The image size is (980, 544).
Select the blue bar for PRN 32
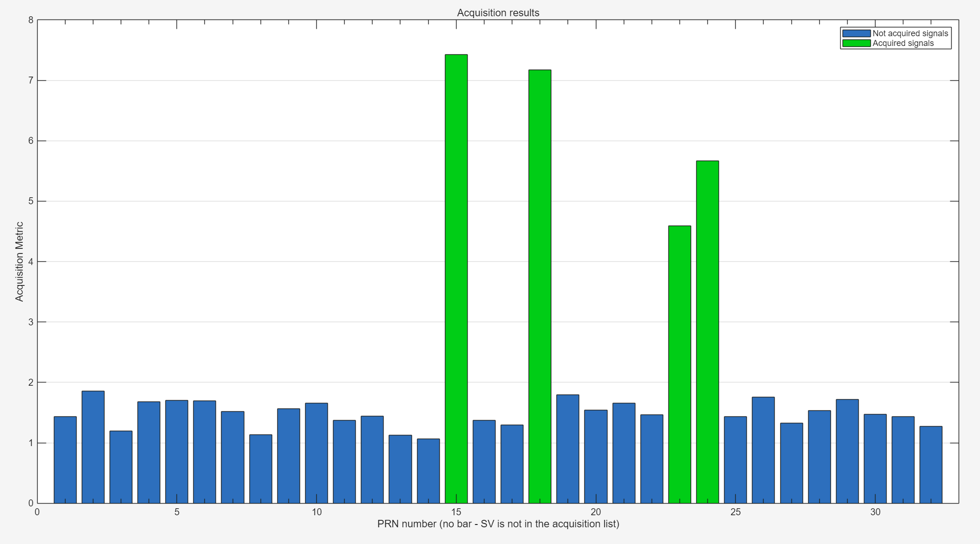click(x=931, y=465)
